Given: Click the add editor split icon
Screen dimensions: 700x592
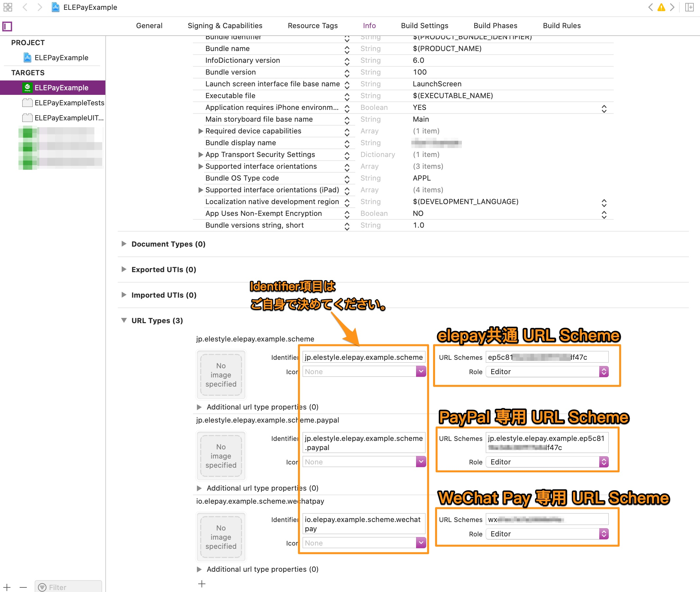Looking at the screenshot, I should (x=689, y=7).
